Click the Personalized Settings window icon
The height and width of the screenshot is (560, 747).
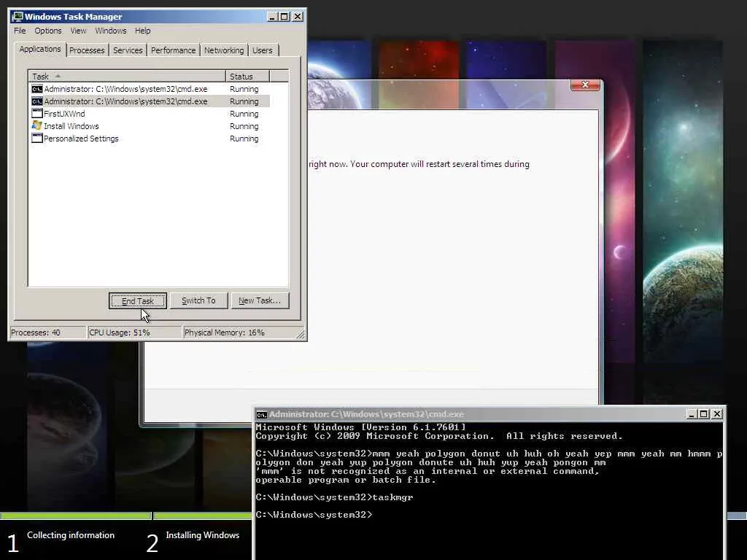coord(36,138)
